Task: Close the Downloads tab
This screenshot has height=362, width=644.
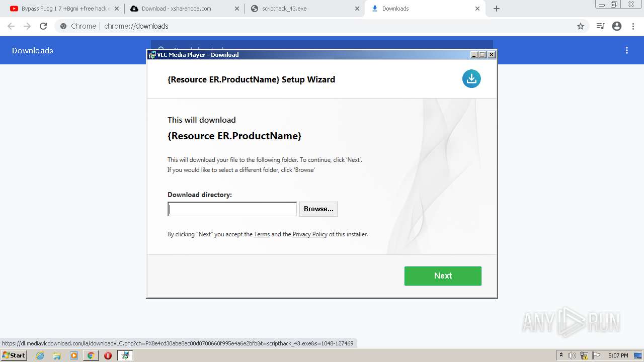Action: (x=477, y=9)
